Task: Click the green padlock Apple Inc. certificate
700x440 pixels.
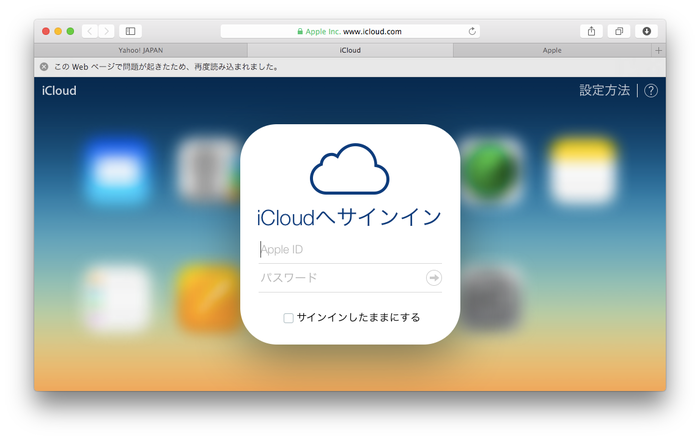Action: coord(318,32)
